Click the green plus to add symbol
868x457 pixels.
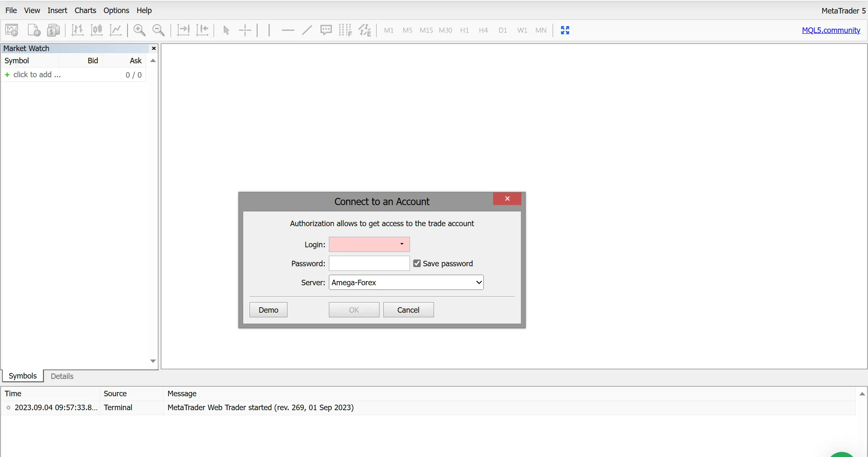7,75
